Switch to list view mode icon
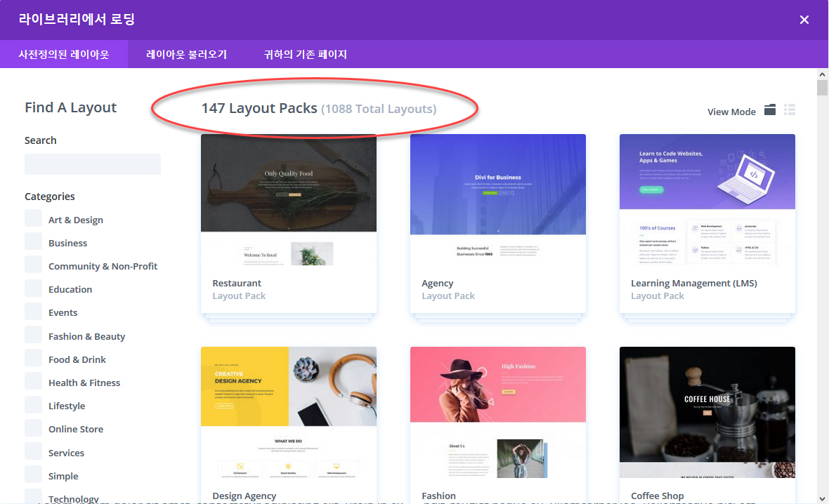Viewport: 829px width, 504px height. point(790,110)
